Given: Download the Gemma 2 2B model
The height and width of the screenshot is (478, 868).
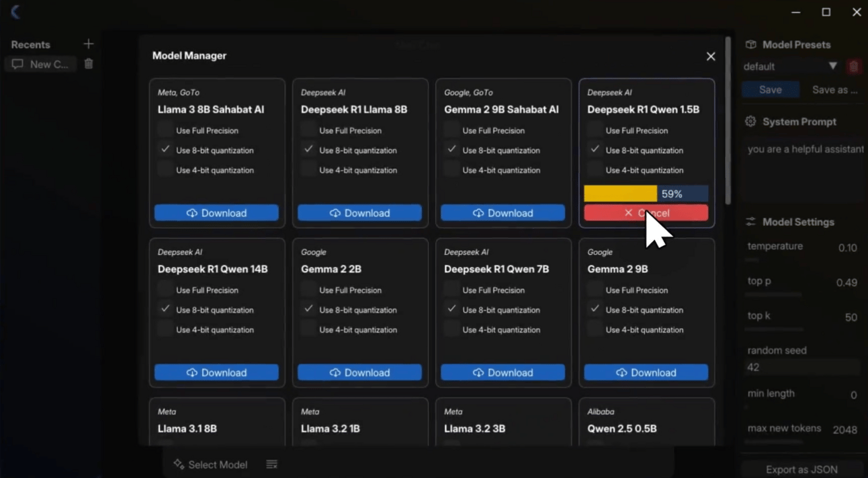Looking at the screenshot, I should point(359,372).
